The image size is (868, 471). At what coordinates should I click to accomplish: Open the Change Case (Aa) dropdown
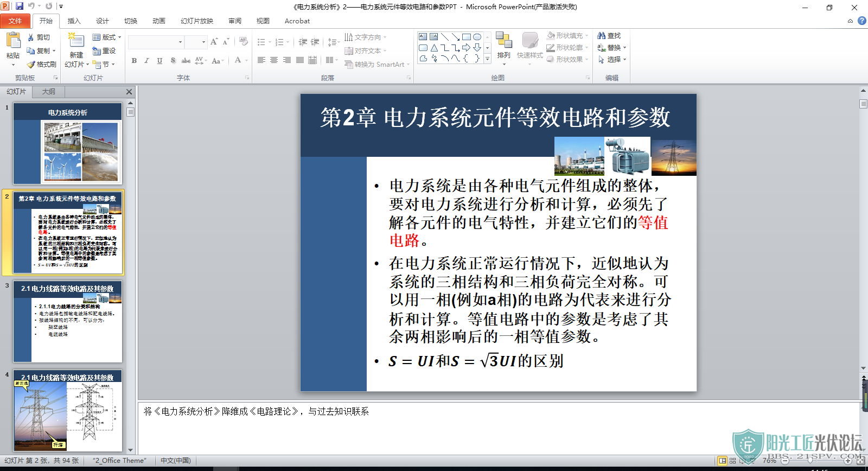[217, 61]
